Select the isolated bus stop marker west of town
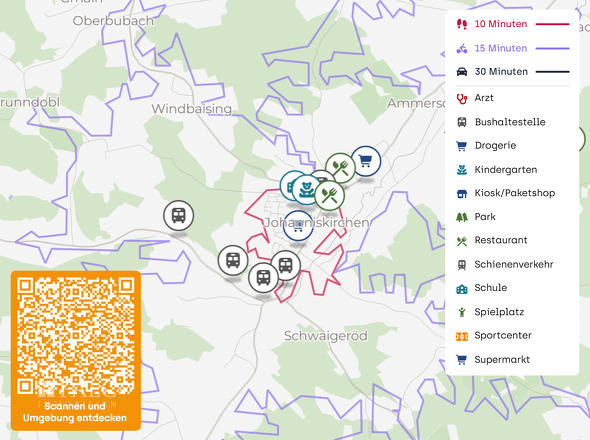Screen dimensions: 590x440 point(179,216)
